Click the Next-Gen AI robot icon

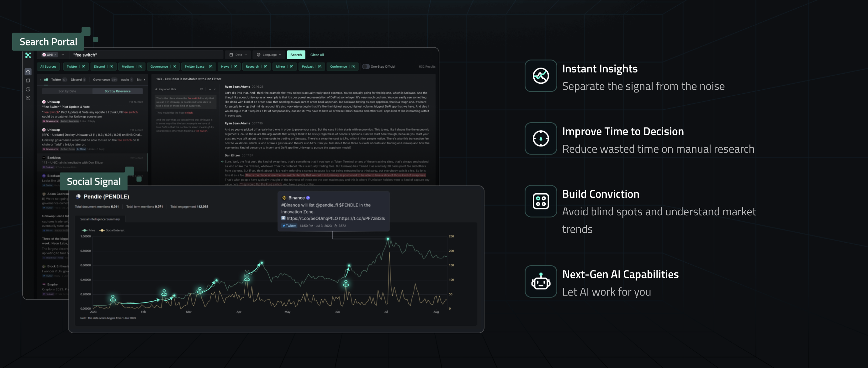coord(541,281)
